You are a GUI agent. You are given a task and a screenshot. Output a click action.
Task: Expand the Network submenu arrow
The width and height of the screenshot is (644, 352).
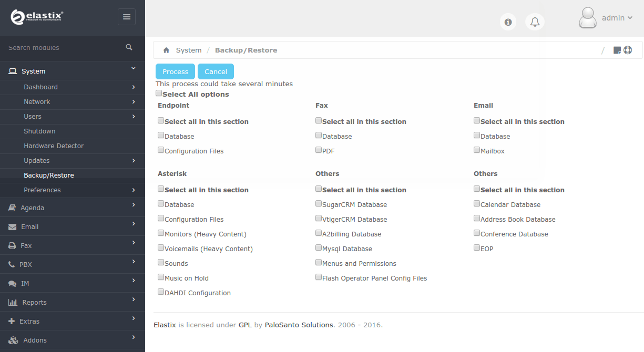click(x=134, y=102)
